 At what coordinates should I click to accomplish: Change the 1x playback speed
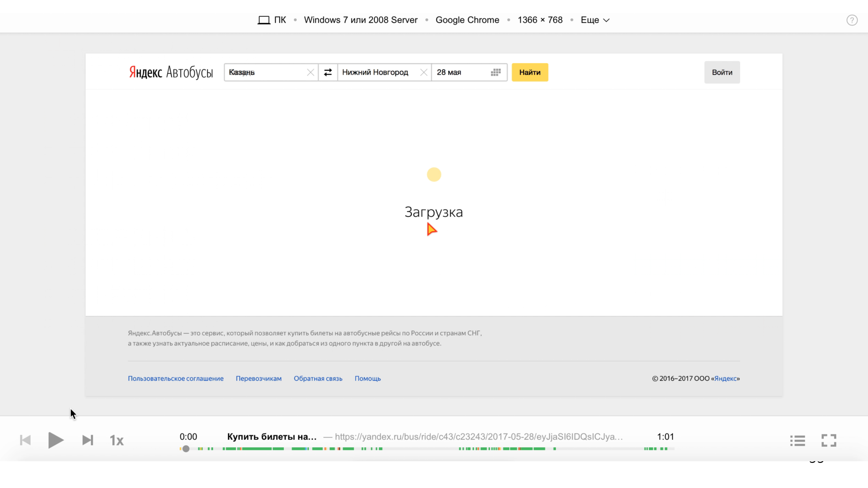tap(117, 441)
